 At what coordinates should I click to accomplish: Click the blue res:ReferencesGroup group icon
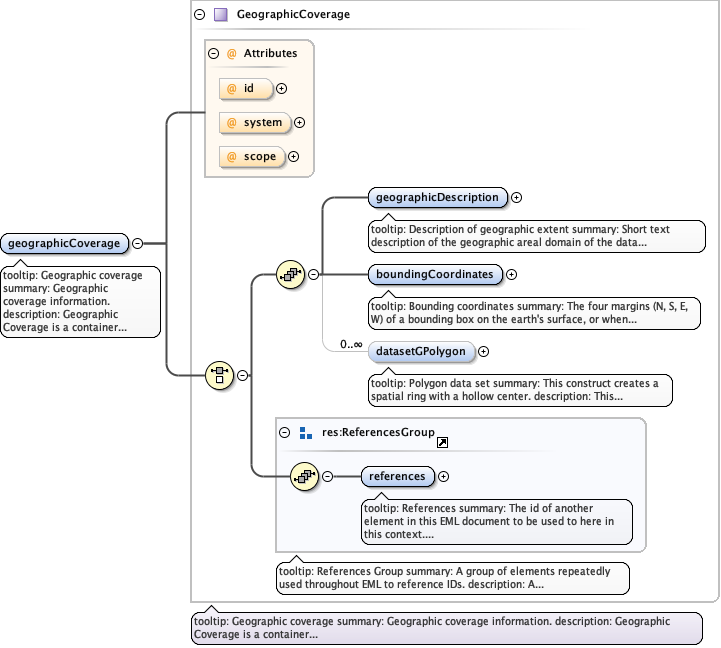[305, 433]
